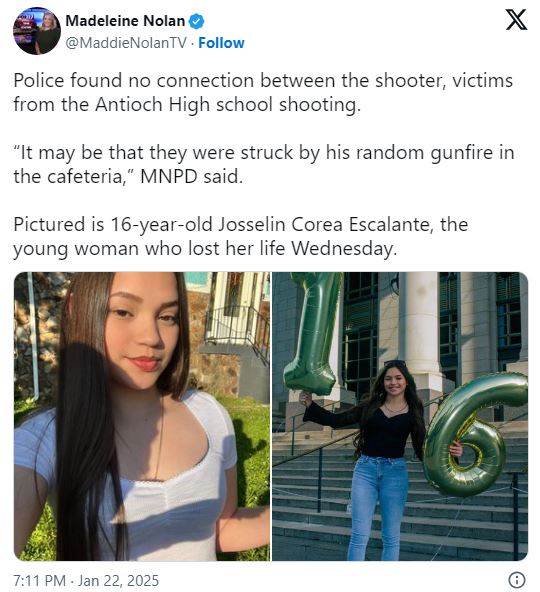Click the green number 6 balloon
Viewport: 540px width, 592px height.
[x=476, y=434]
